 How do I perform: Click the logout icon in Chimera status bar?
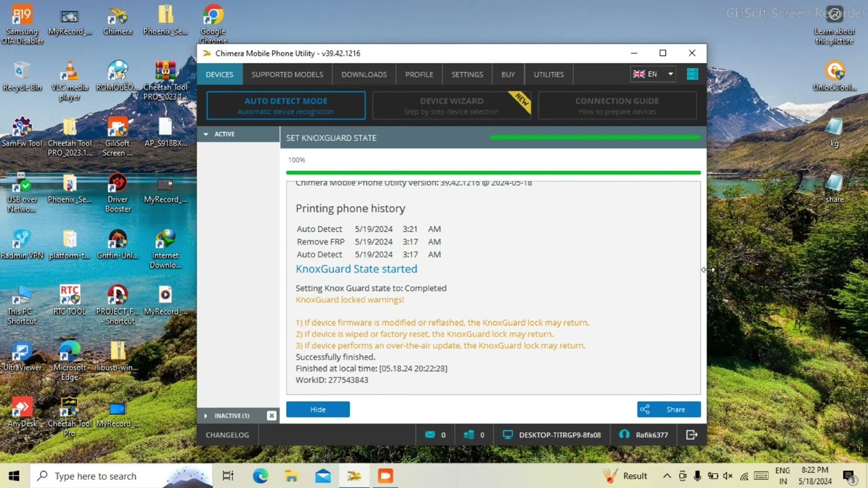click(692, 434)
